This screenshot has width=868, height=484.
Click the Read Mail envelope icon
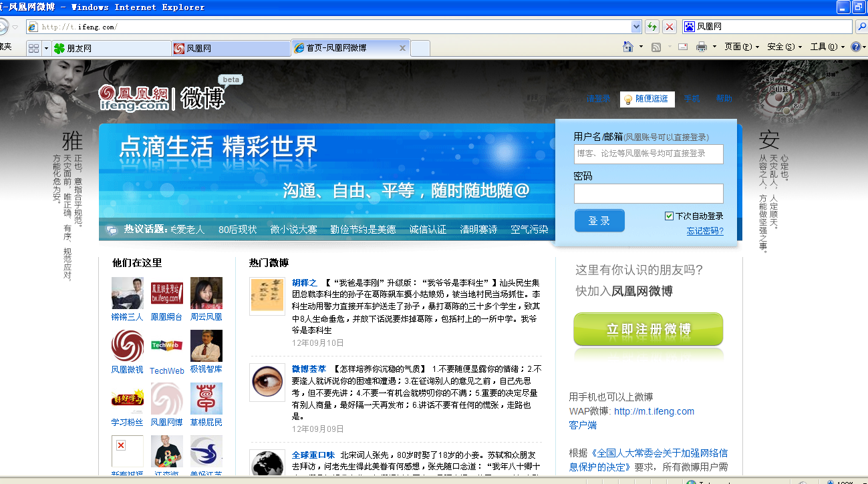[x=683, y=47]
